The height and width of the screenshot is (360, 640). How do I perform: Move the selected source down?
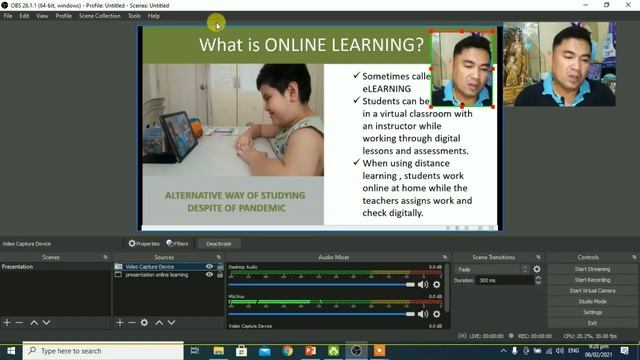(171, 322)
